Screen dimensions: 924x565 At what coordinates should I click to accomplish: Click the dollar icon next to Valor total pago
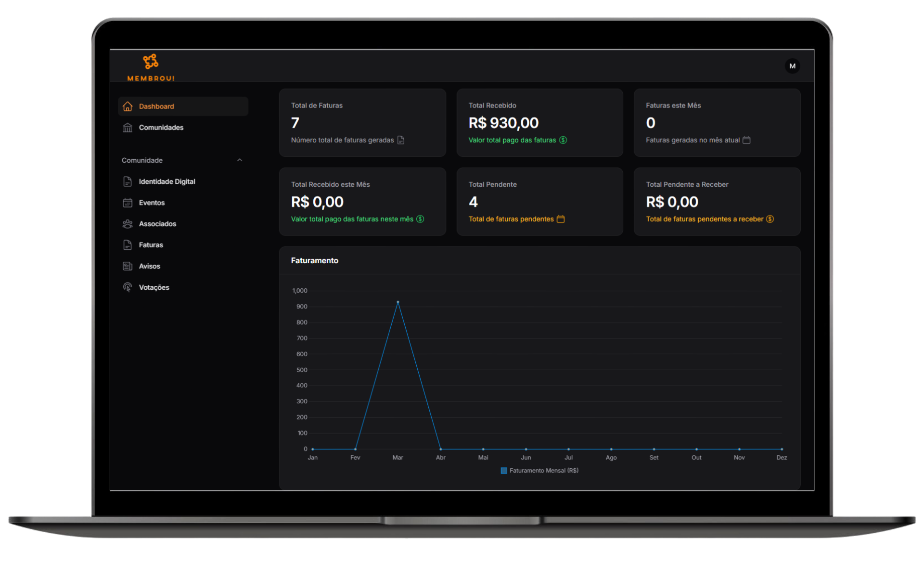[563, 140]
